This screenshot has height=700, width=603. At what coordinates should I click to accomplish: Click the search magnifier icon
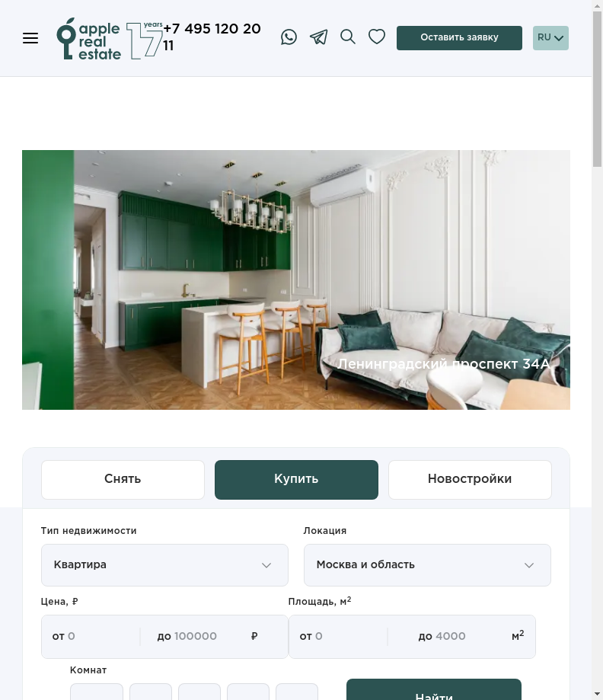click(348, 37)
